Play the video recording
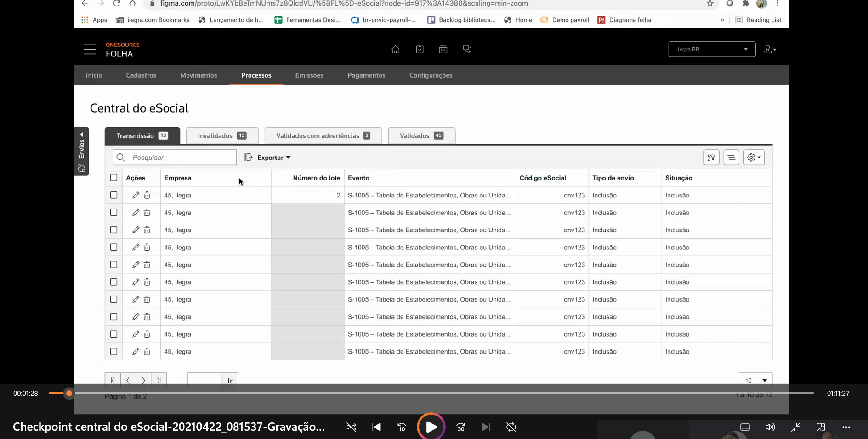This screenshot has height=439, width=868. [431, 427]
